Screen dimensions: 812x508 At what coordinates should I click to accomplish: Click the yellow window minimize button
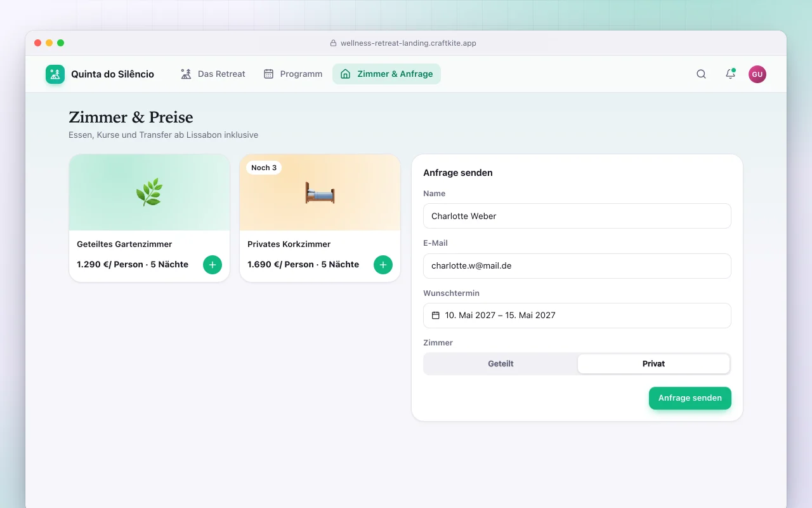pyautogui.click(x=49, y=43)
